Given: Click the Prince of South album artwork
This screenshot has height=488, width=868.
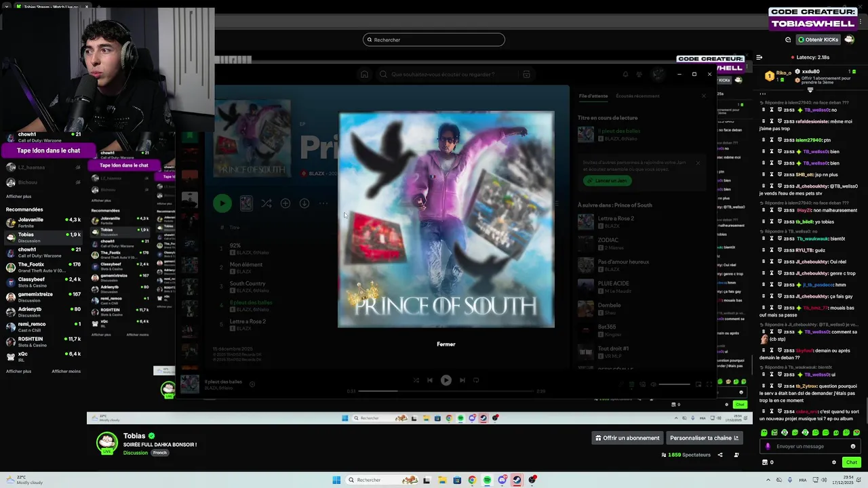Looking at the screenshot, I should point(446,220).
